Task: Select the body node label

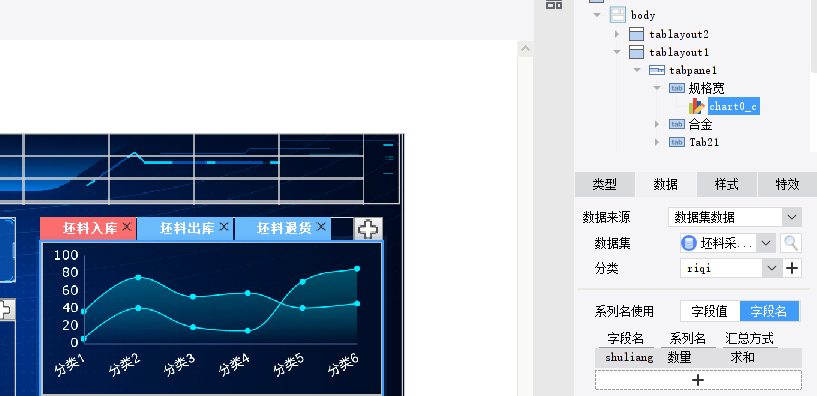Action: coord(643,15)
